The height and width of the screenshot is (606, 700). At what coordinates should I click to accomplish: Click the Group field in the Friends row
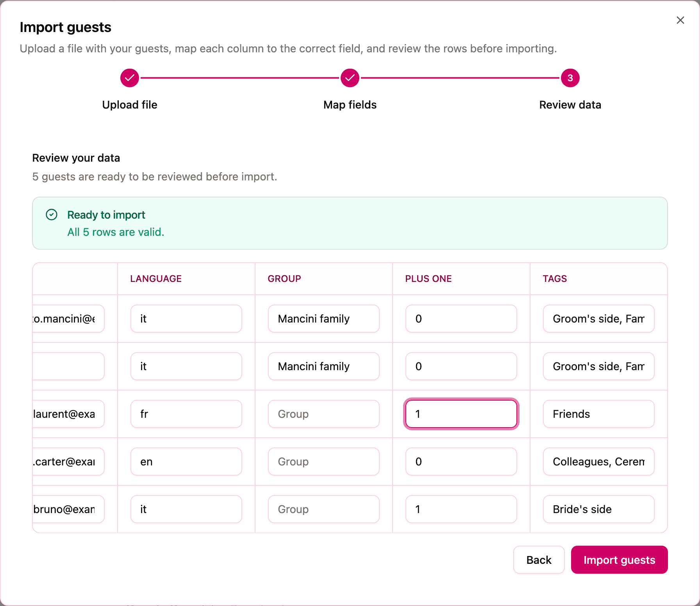[324, 414]
